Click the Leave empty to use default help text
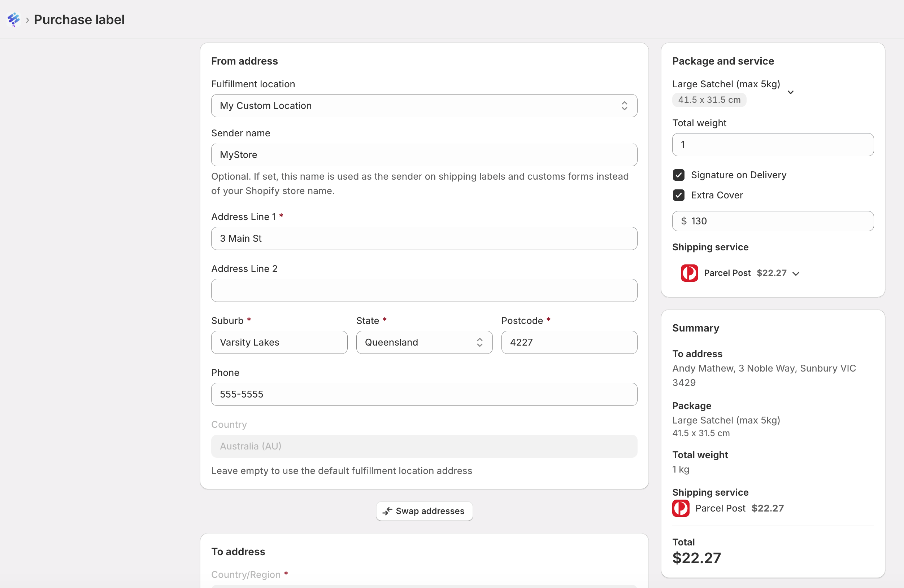 [342, 471]
